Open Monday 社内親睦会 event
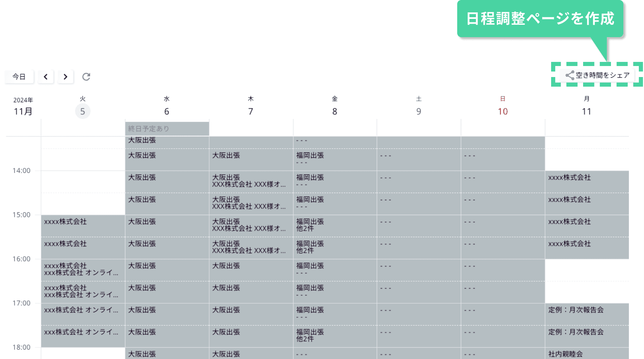Viewport: 644px width, 359px height. click(x=587, y=353)
